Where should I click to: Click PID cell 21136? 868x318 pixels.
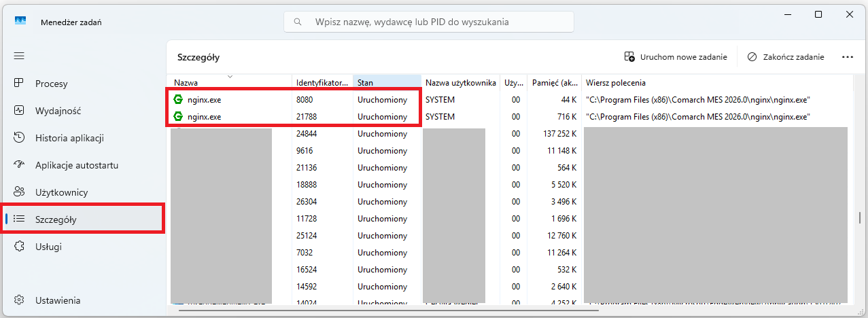pyautogui.click(x=307, y=168)
